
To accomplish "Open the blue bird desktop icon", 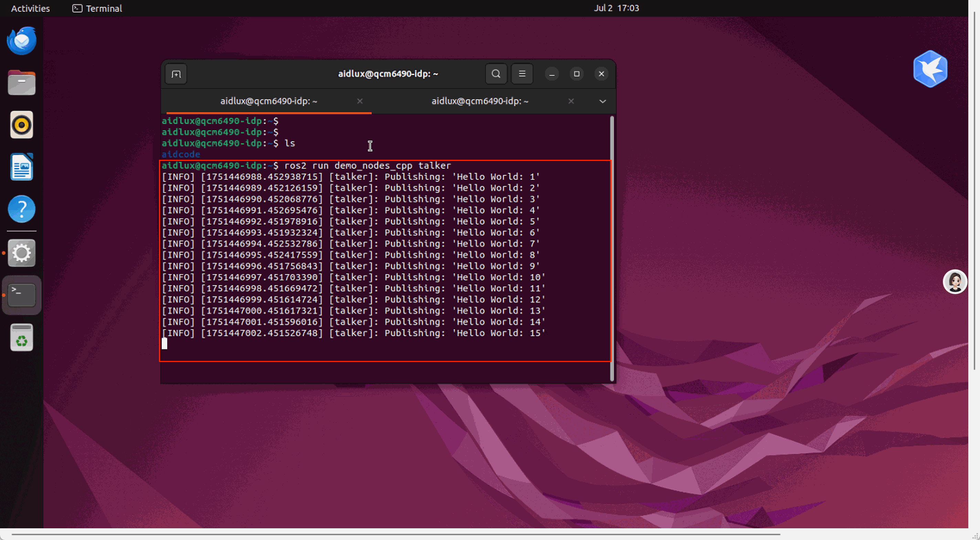I will 930,69.
